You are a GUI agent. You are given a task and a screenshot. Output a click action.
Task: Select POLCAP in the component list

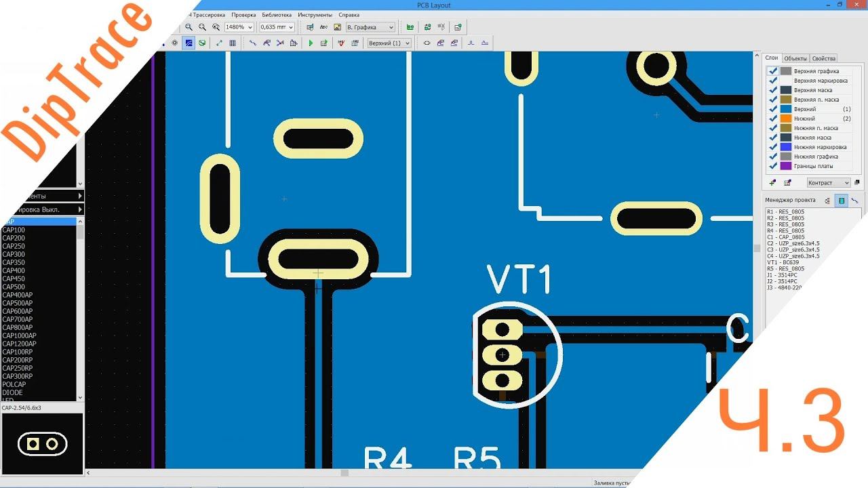click(x=39, y=384)
